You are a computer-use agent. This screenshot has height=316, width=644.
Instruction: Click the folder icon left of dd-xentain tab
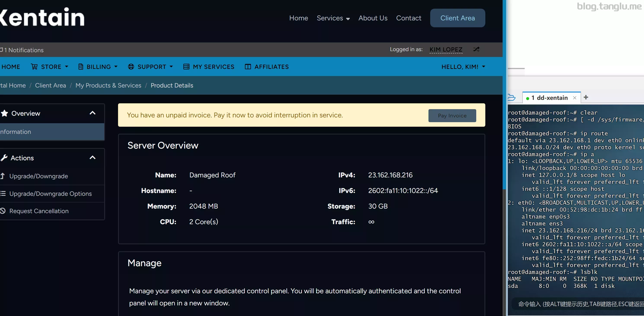(512, 97)
